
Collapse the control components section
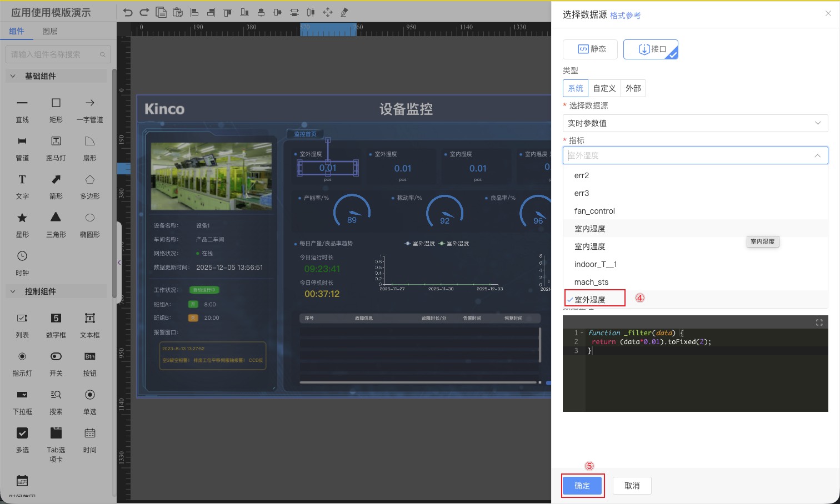tap(13, 291)
